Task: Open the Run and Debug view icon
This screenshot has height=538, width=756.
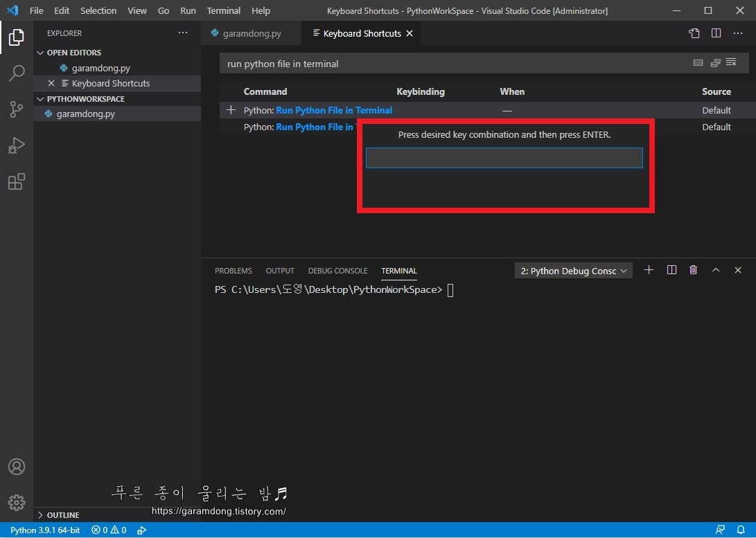Action: (x=17, y=145)
